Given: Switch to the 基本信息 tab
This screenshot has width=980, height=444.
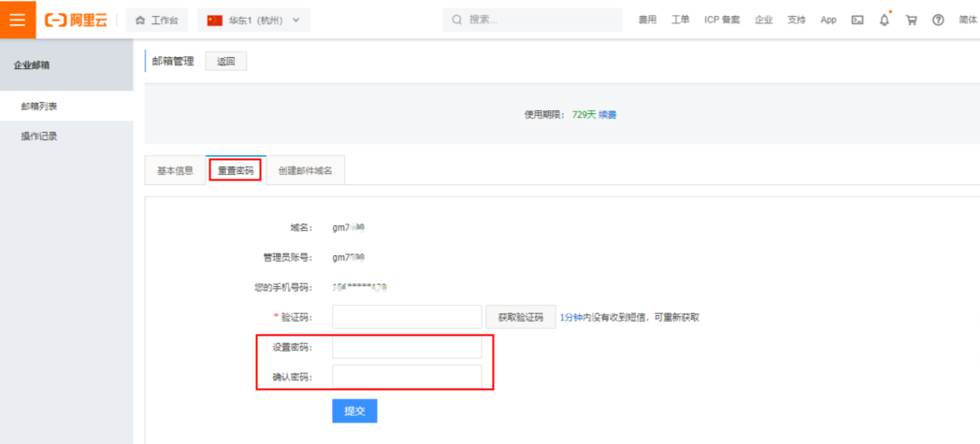Looking at the screenshot, I should (175, 171).
